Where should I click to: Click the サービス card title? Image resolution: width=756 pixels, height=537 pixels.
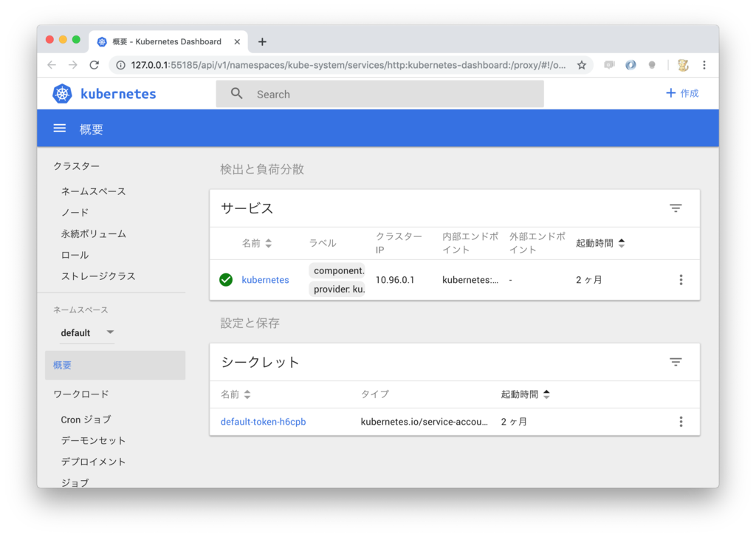point(247,208)
